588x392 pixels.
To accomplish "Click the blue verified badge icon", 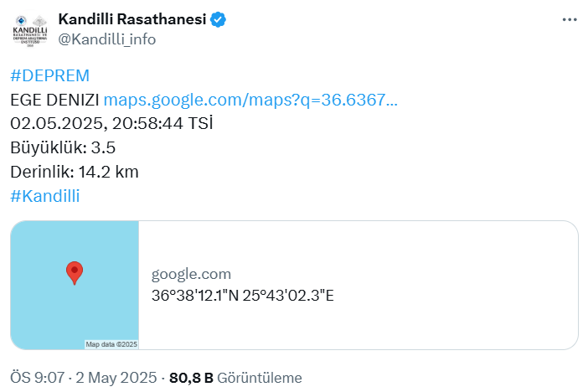I will [218, 19].
